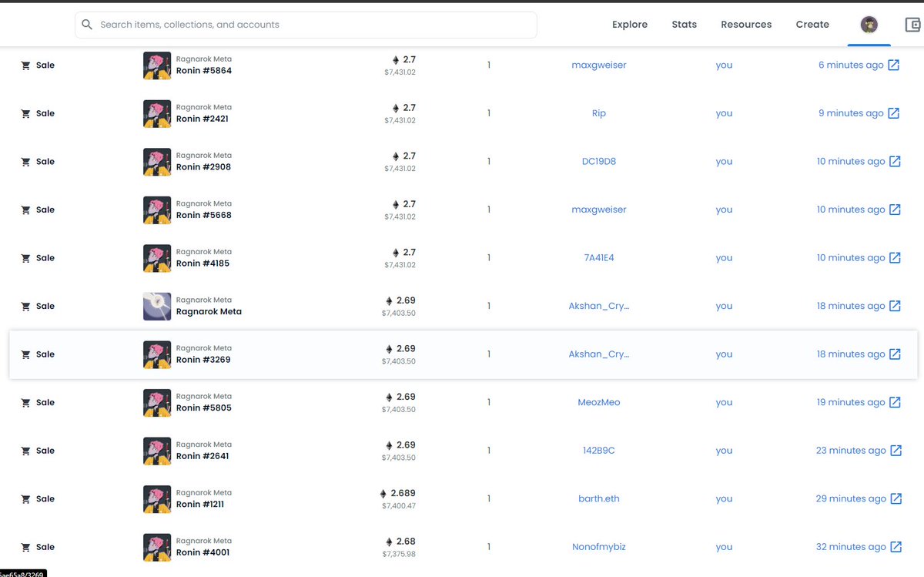Viewport: 924px width, 577px height.
Task: Click $7,400.47 price value
Action: (399, 505)
